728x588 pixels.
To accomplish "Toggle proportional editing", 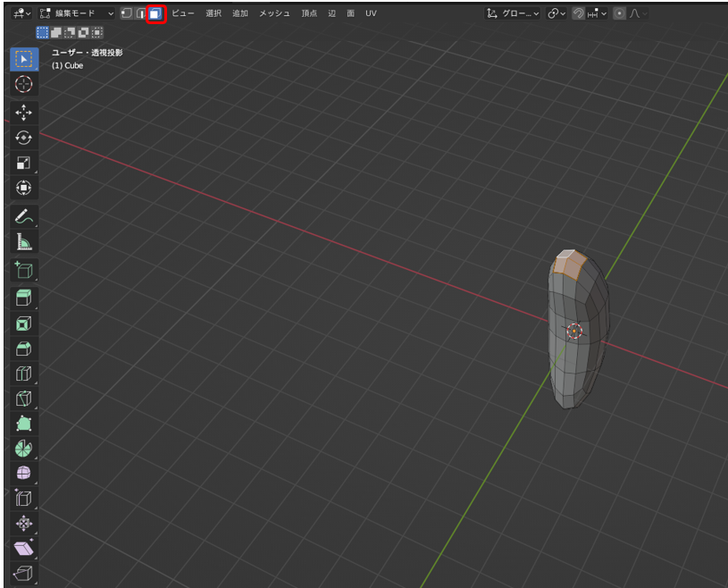I will [619, 13].
